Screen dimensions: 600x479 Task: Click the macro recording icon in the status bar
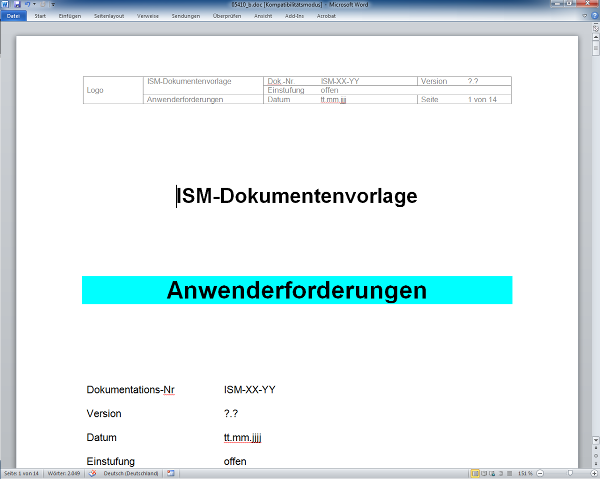point(171,473)
